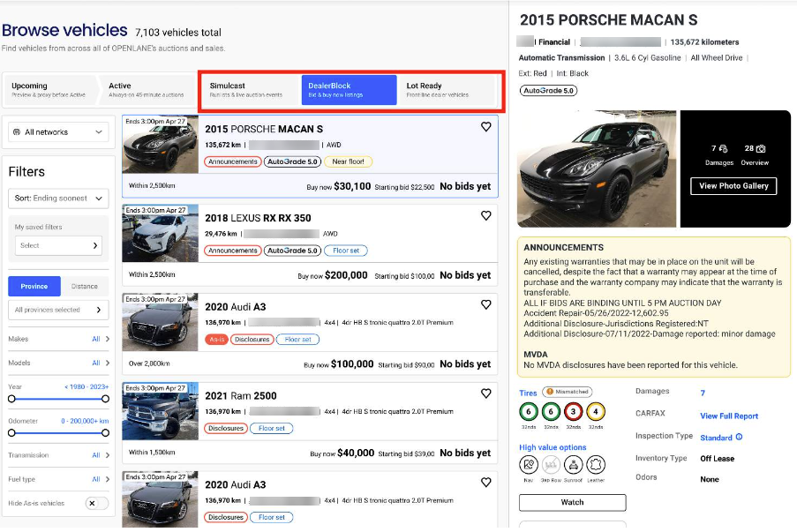Click the View Photo Gallery button
The height and width of the screenshot is (532, 797).
point(733,186)
